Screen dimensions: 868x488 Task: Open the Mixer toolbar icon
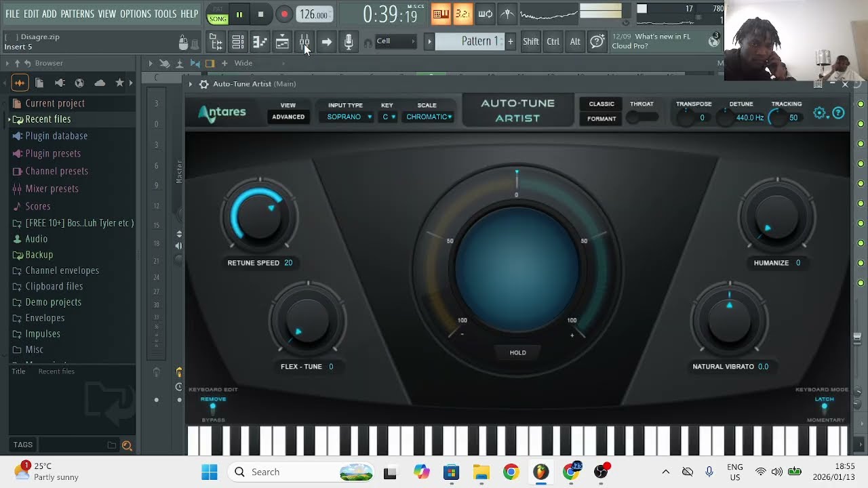pos(304,42)
